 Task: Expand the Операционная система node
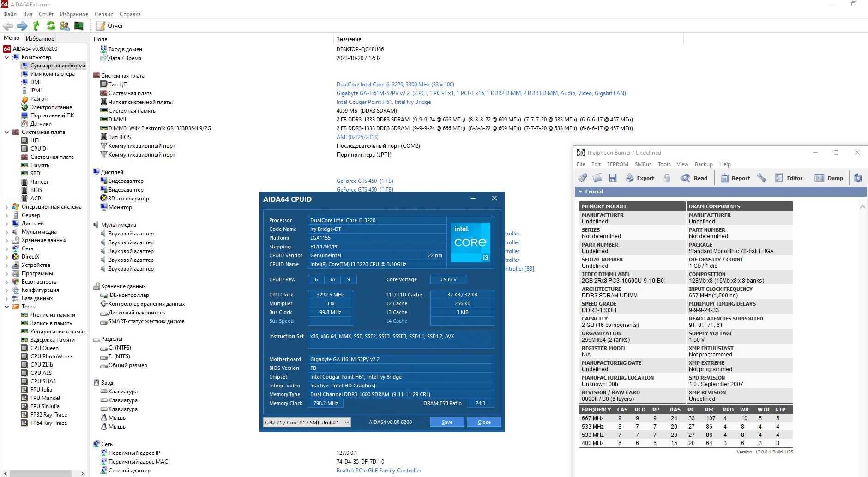coord(6,207)
